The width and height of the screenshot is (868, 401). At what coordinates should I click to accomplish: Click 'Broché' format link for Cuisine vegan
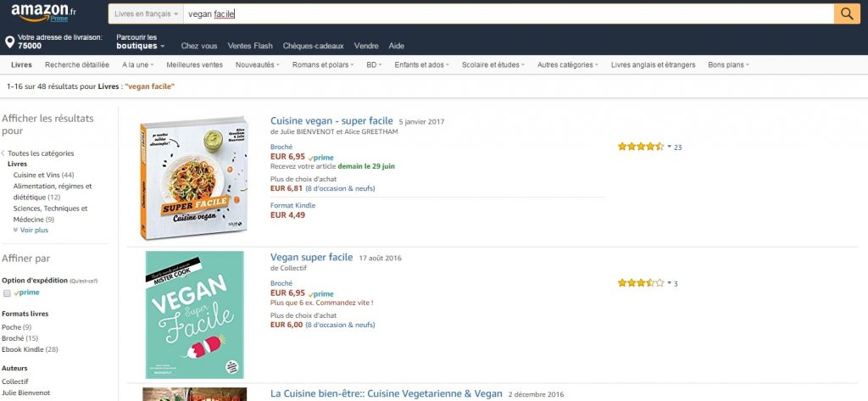point(281,147)
